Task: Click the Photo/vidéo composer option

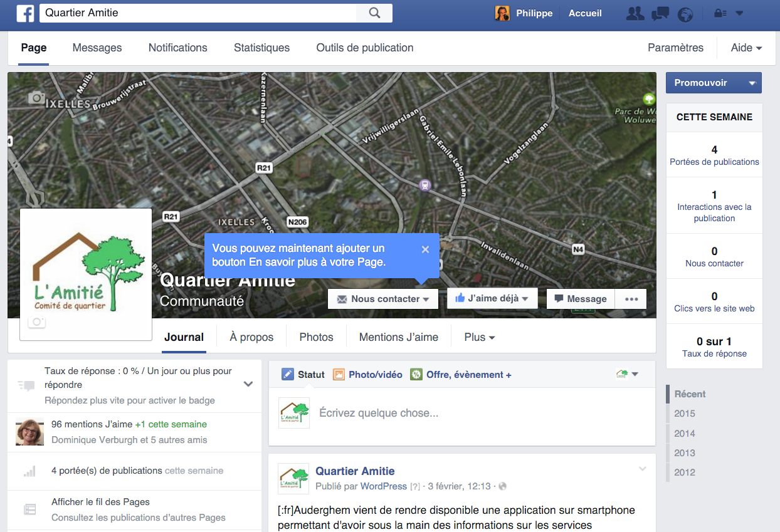Action: pyautogui.click(x=368, y=375)
